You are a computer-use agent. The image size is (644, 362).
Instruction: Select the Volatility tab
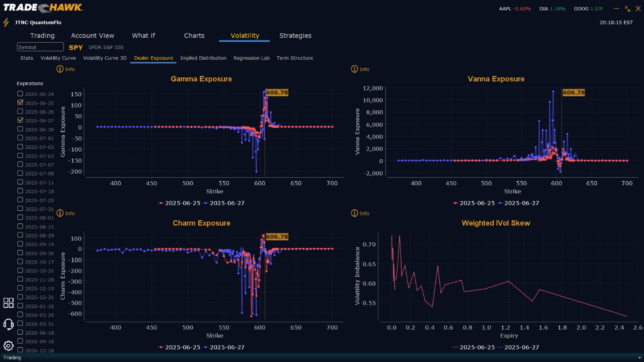click(x=245, y=36)
